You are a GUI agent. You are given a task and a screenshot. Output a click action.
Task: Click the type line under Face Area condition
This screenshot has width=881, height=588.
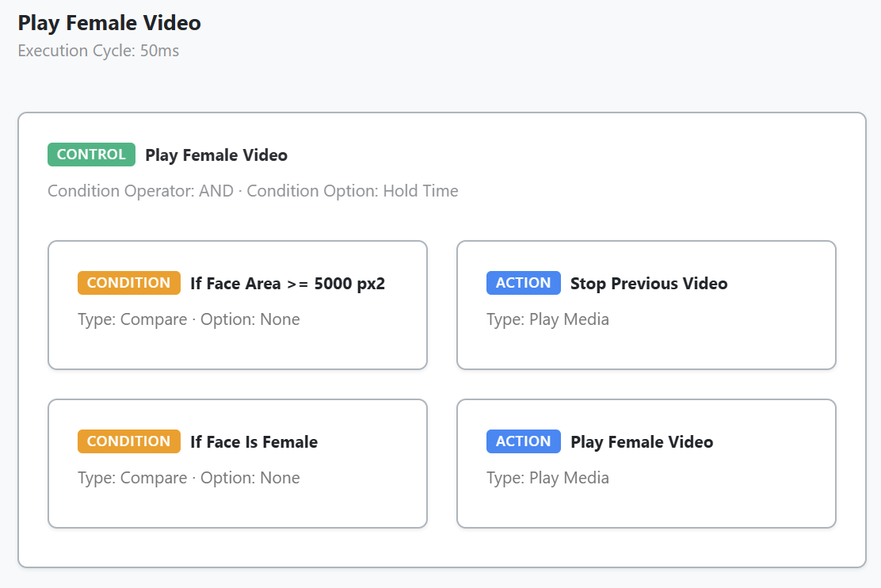point(189,319)
